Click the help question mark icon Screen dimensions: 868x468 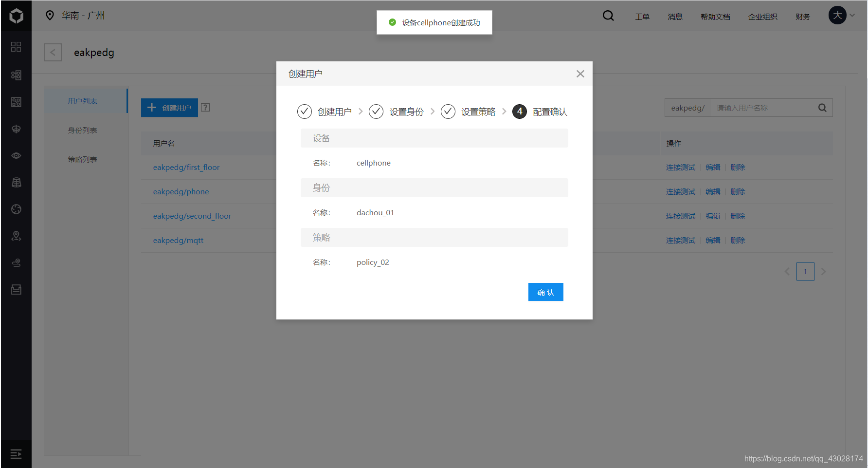coord(205,107)
